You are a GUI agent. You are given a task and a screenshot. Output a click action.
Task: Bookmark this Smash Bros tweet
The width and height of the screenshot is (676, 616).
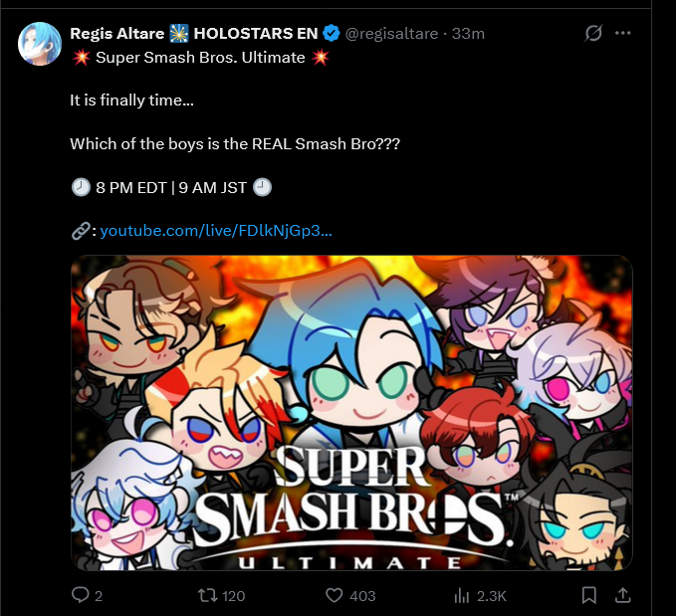pos(589,595)
